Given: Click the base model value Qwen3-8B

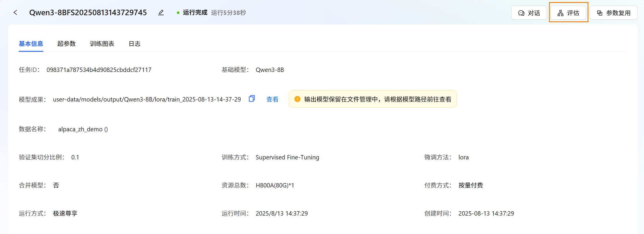Looking at the screenshot, I should coord(270,70).
